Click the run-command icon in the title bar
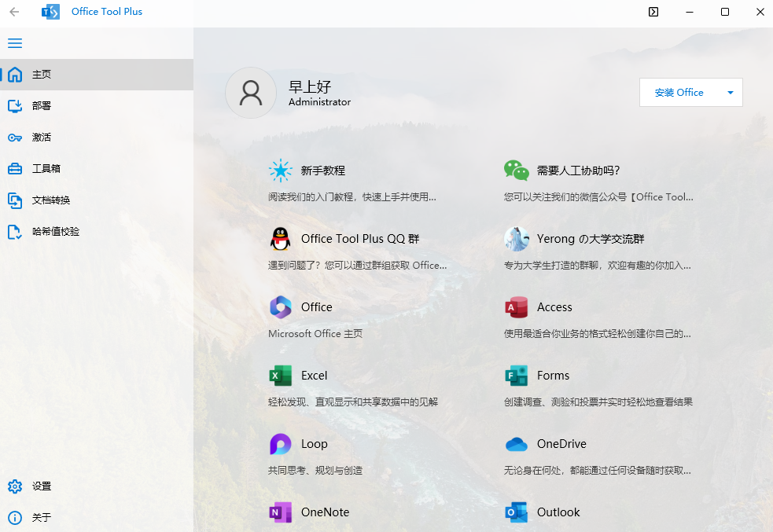Viewport: 773px width, 532px height. [653, 12]
